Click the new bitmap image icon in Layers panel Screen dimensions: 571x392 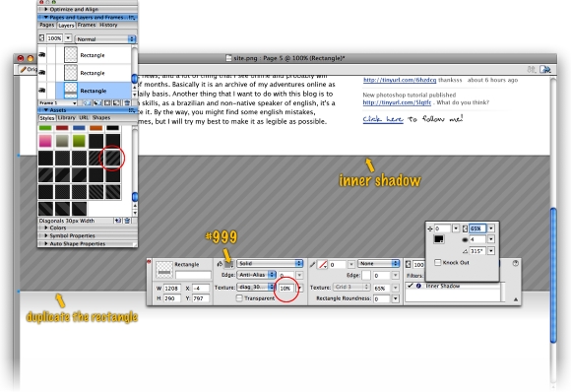point(116,103)
